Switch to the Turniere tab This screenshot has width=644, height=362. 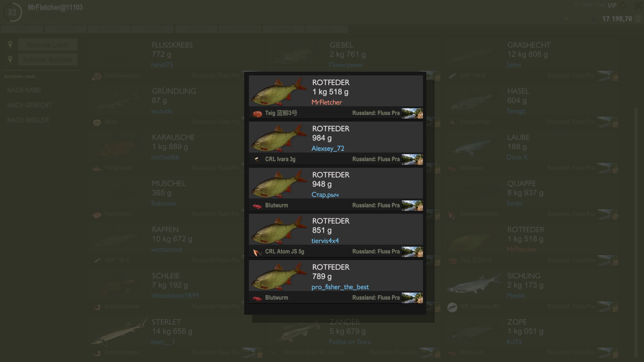[x=283, y=29]
